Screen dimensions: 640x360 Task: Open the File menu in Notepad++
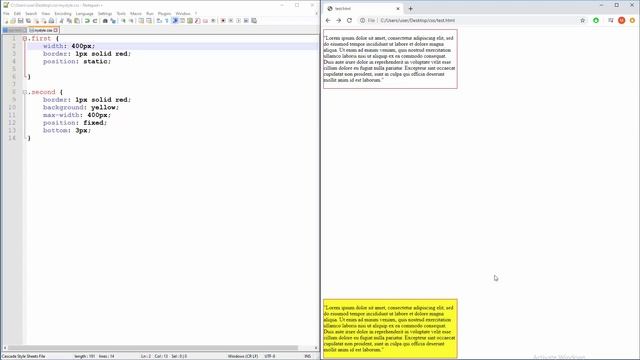coord(6,13)
